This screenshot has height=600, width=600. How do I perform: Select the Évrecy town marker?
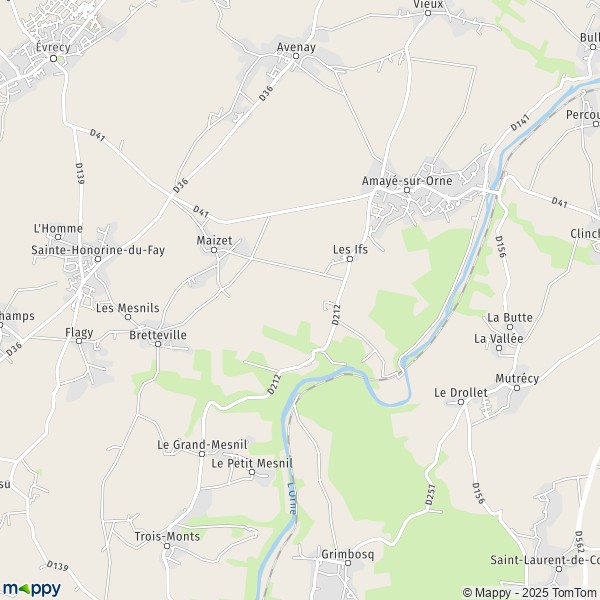tap(54, 59)
